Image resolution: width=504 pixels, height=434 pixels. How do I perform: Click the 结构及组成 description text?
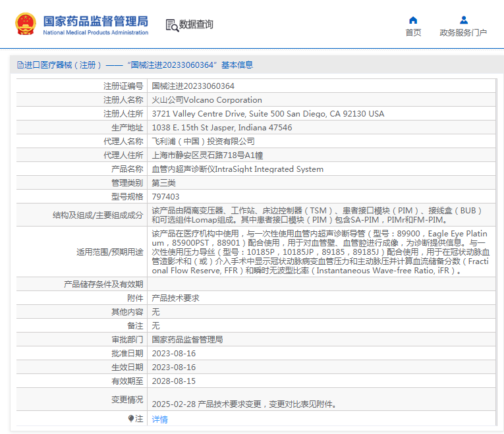[317, 215]
